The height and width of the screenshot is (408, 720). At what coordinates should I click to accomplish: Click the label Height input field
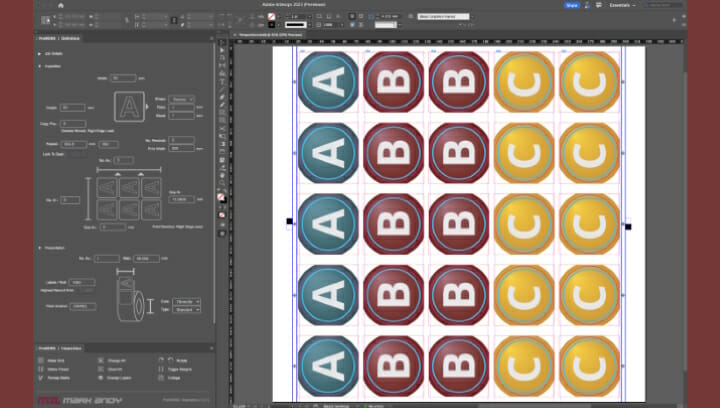pos(72,108)
